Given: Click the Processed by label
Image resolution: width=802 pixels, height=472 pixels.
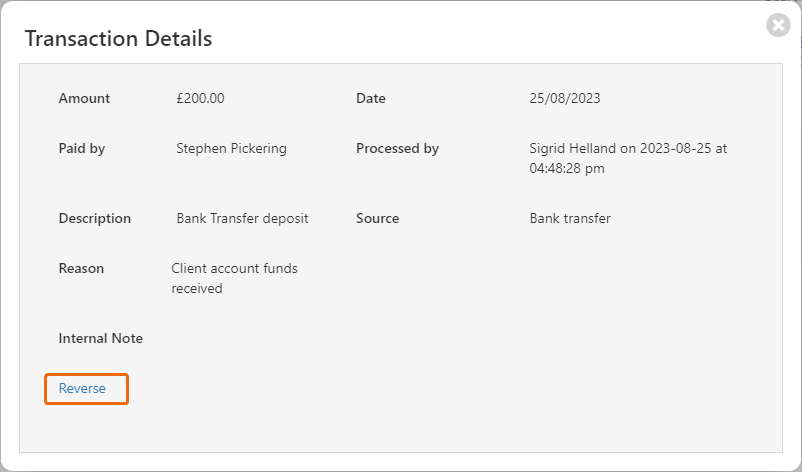Looking at the screenshot, I should pos(397,149).
